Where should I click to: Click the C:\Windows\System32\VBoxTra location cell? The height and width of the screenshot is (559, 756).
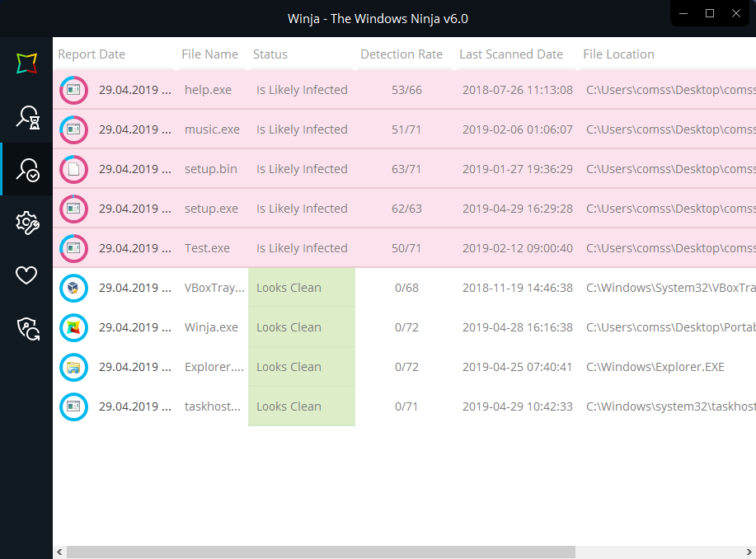(670, 288)
